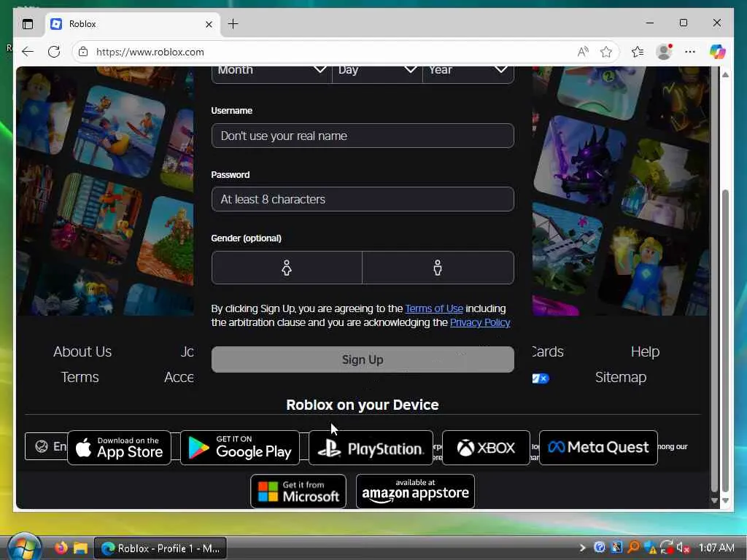
Task: Click the muted volume tray icon
Action: tap(683, 548)
